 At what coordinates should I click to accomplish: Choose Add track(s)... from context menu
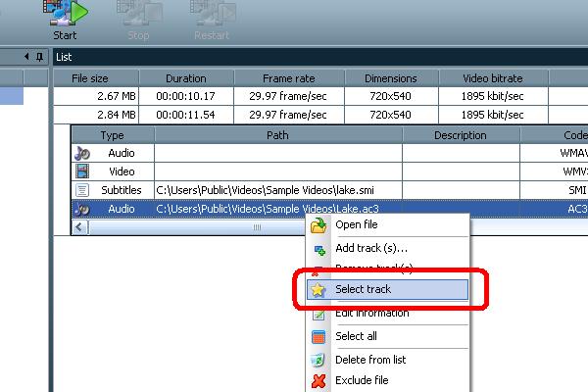371,248
